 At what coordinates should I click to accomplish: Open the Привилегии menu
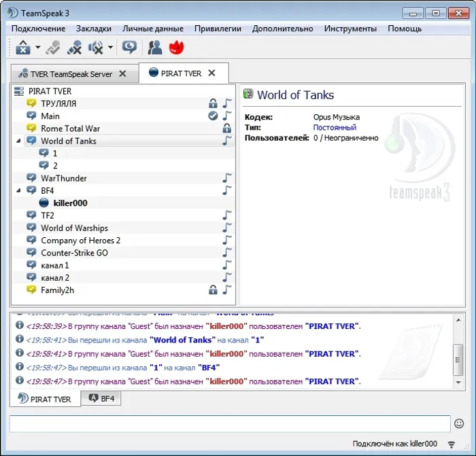coord(218,29)
